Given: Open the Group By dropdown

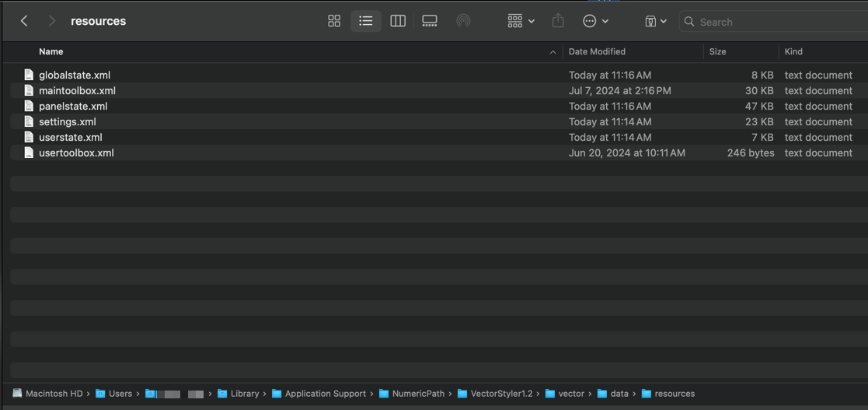Looking at the screenshot, I should click(x=521, y=21).
